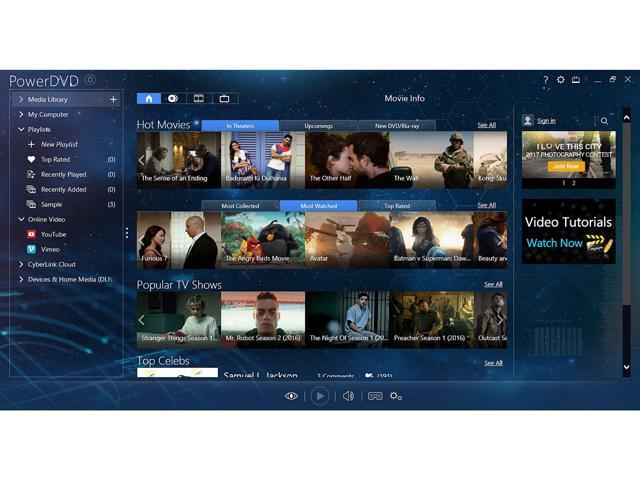
Task: Open the VR headset mode icon
Action: tap(375, 396)
